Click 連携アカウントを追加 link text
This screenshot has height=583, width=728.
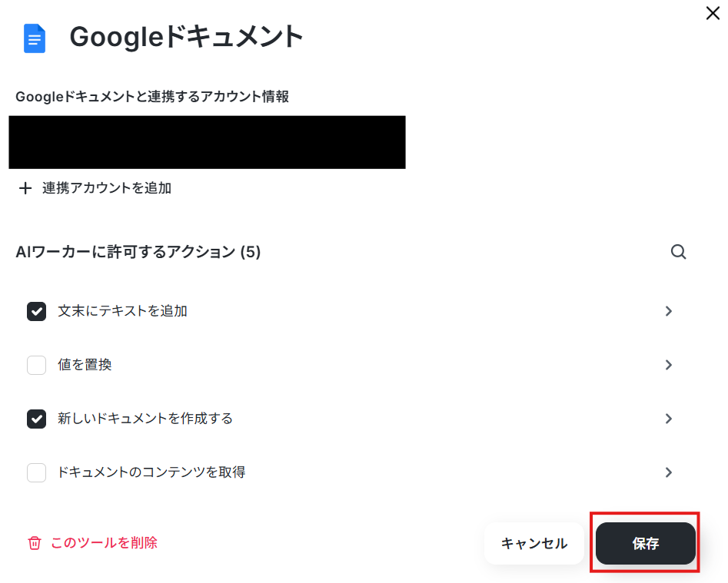pyautogui.click(x=107, y=188)
